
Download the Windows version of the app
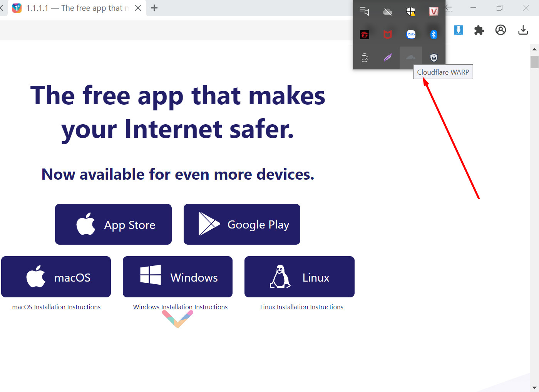[177, 277]
